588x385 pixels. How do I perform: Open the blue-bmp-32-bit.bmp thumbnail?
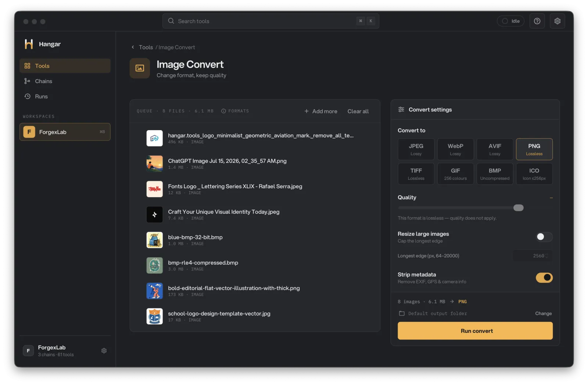[155, 240]
